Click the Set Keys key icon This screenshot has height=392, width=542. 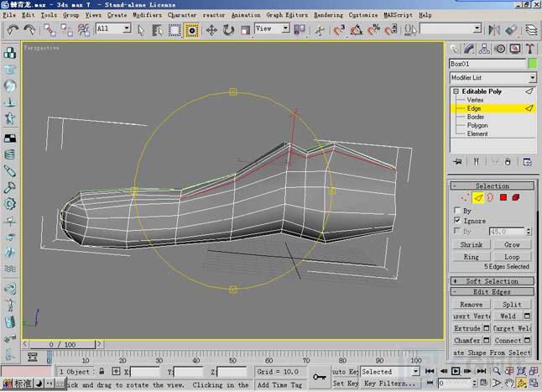(319, 377)
